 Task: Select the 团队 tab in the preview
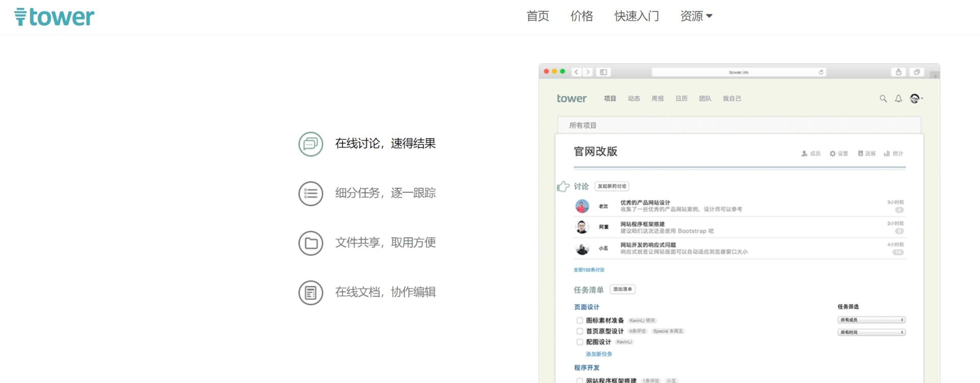click(705, 99)
